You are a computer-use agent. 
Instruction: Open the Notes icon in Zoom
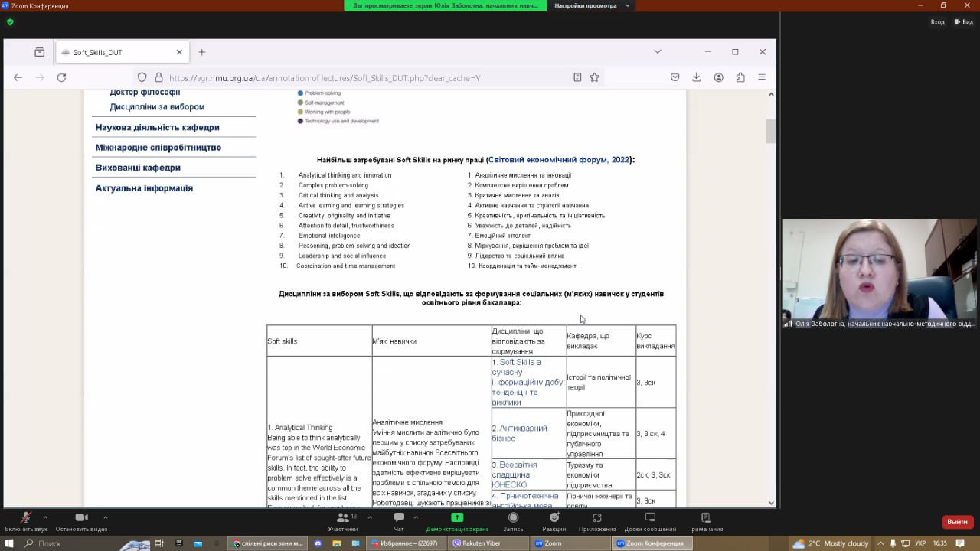point(704,518)
